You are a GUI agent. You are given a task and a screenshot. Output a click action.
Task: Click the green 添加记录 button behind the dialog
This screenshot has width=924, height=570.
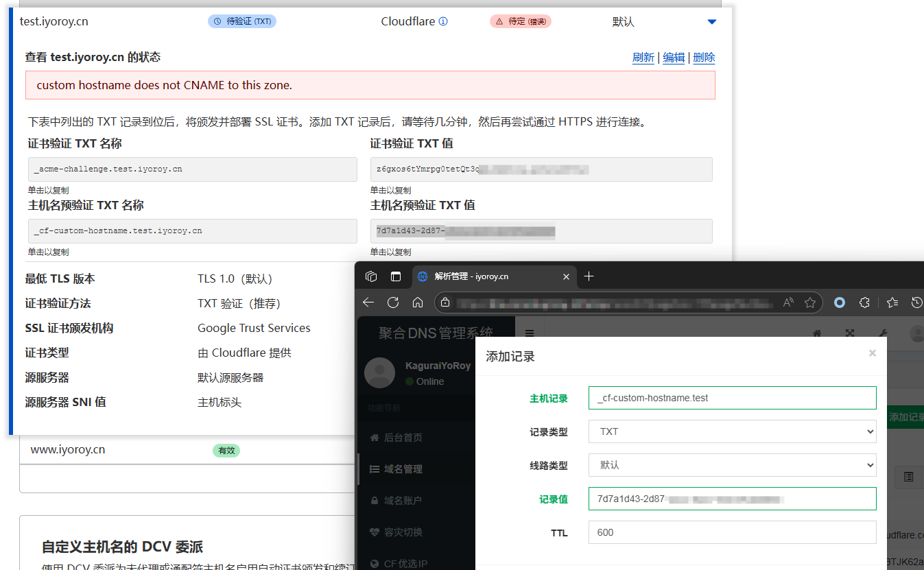pyautogui.click(x=904, y=417)
